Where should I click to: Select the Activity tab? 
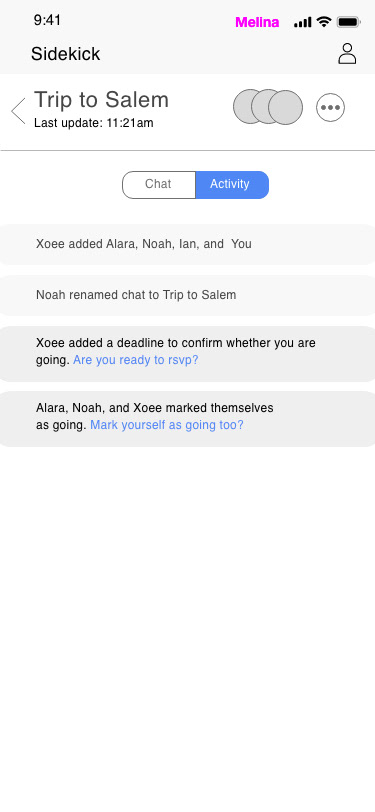coord(232,185)
